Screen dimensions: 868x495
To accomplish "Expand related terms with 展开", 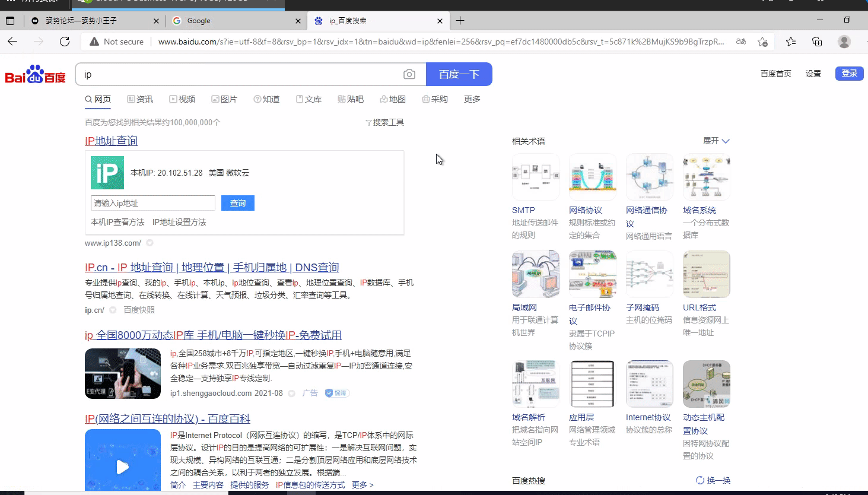I will click(x=716, y=141).
